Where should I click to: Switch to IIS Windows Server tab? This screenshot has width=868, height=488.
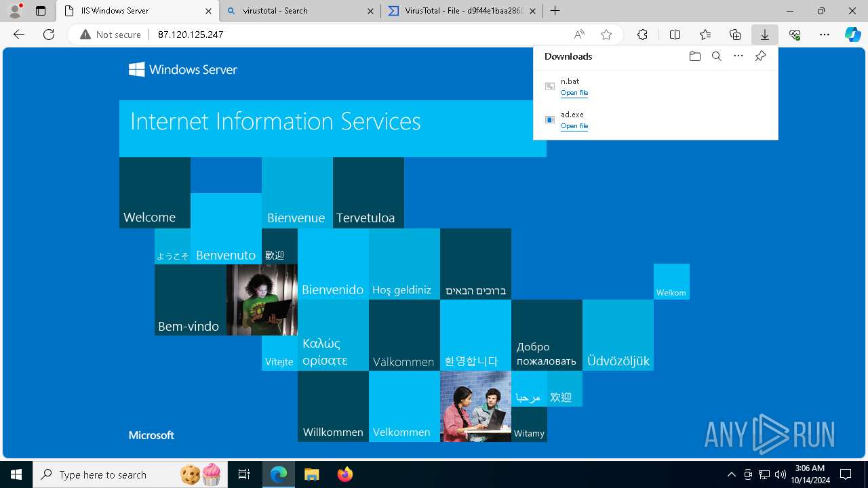point(138,11)
